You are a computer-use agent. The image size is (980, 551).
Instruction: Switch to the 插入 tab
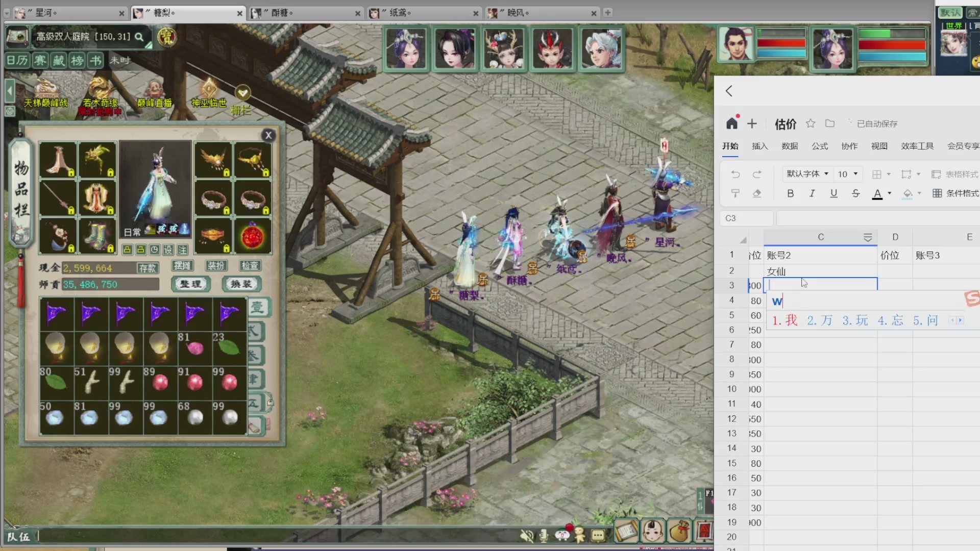coord(759,146)
